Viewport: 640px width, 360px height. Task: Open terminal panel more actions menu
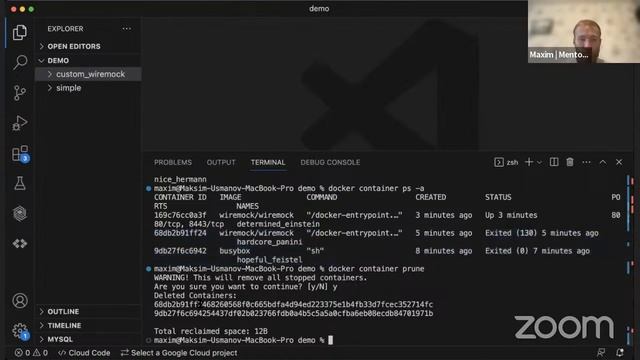click(586, 162)
